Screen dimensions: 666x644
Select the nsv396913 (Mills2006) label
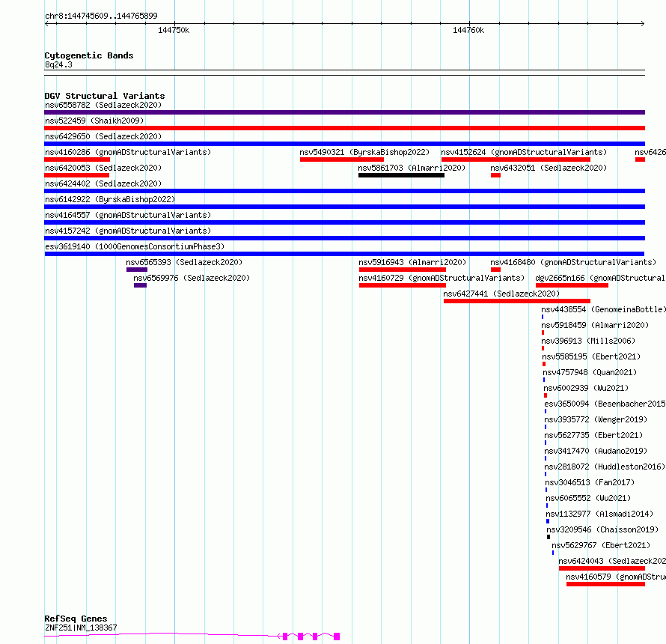pos(588,341)
